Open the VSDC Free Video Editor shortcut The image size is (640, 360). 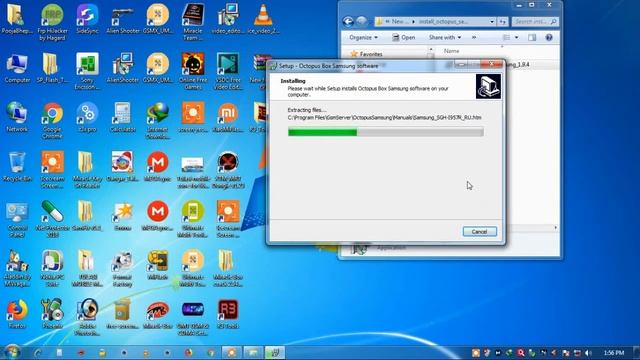pos(228,71)
